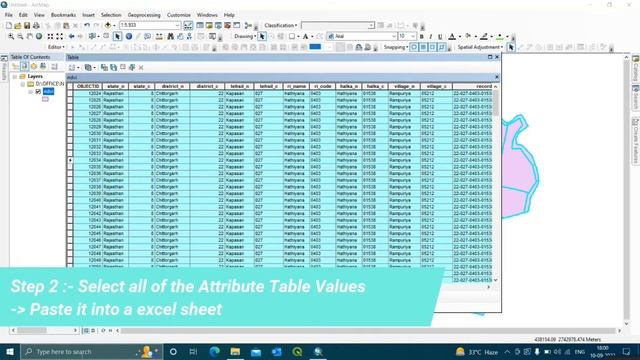Open the Drawing dropdown menu
This screenshot has width=640, height=360.
tap(245, 37)
